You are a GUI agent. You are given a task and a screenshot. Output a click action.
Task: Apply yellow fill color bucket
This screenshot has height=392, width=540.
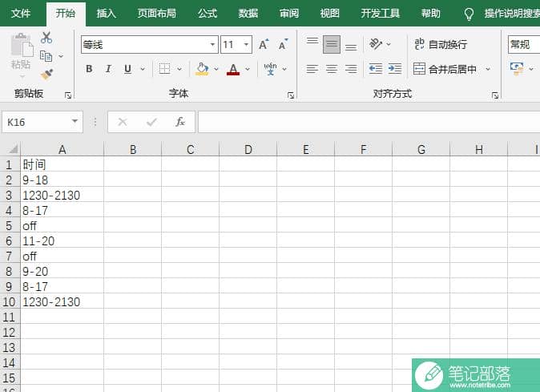(x=202, y=69)
